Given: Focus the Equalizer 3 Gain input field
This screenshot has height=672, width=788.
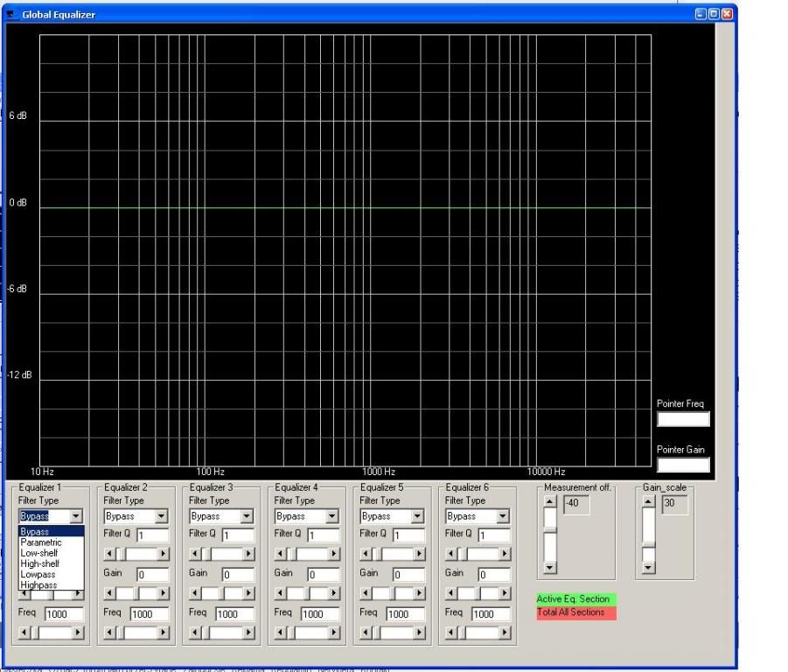Looking at the screenshot, I should [x=239, y=575].
